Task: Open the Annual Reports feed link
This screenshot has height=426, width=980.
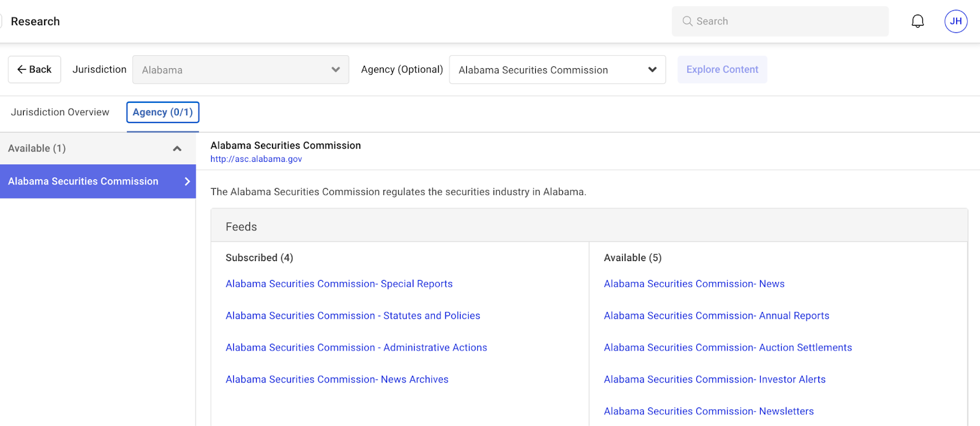Action: pos(716,316)
